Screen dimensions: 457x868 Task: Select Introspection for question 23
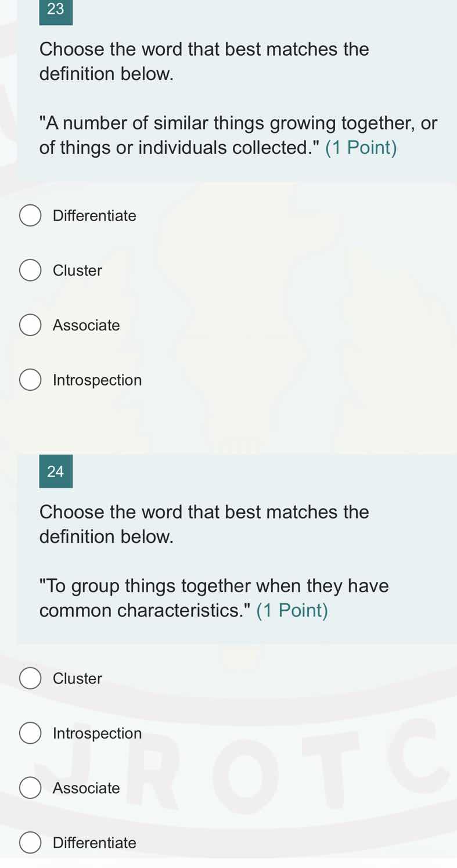[x=30, y=380]
